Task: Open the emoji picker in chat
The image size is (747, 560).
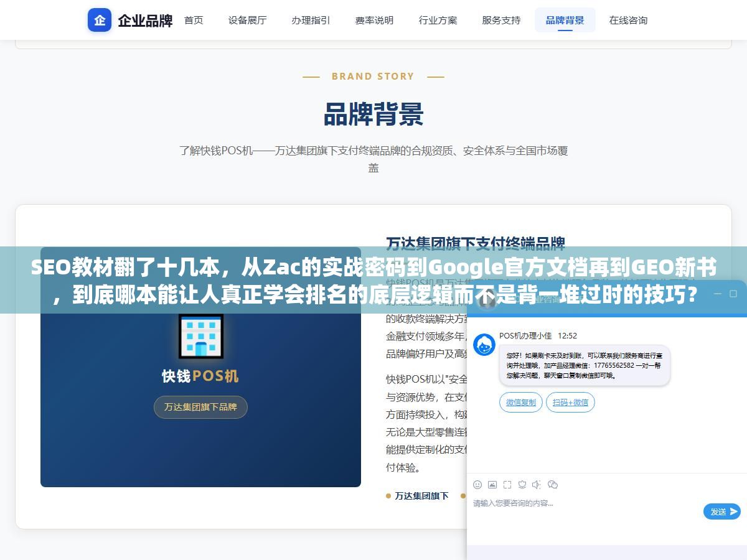Action: [x=477, y=485]
